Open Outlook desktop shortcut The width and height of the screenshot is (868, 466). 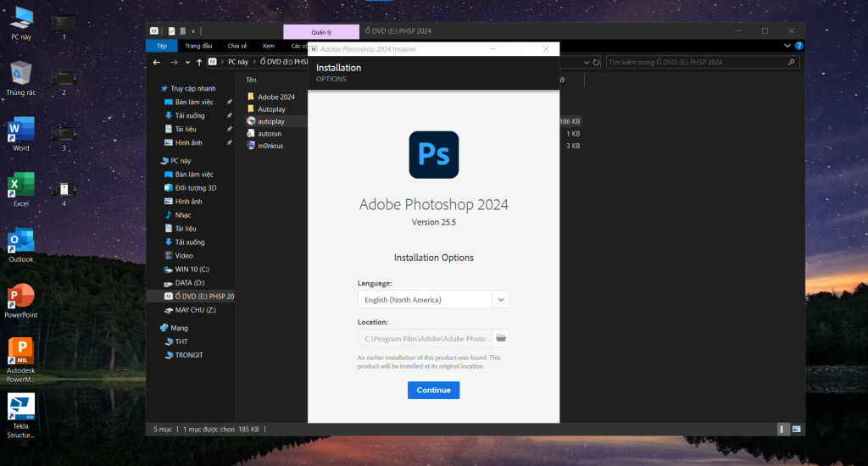point(21,245)
